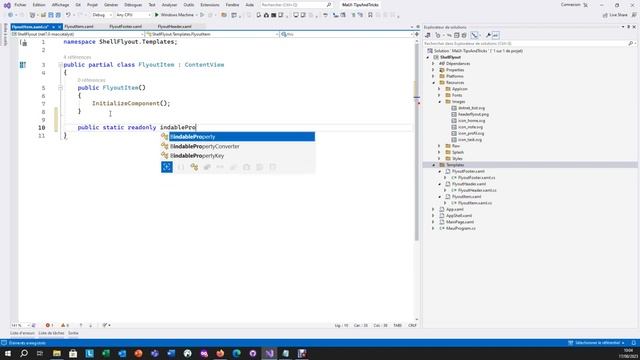Open the Debug configuration dropdown
The image size is (640, 360).
(x=102, y=15)
